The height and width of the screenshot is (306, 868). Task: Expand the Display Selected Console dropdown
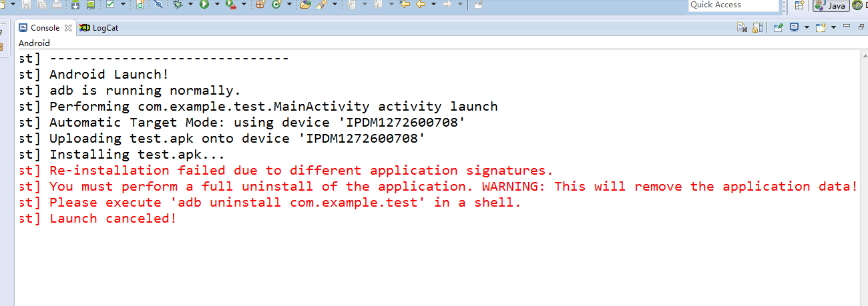pyautogui.click(x=807, y=27)
